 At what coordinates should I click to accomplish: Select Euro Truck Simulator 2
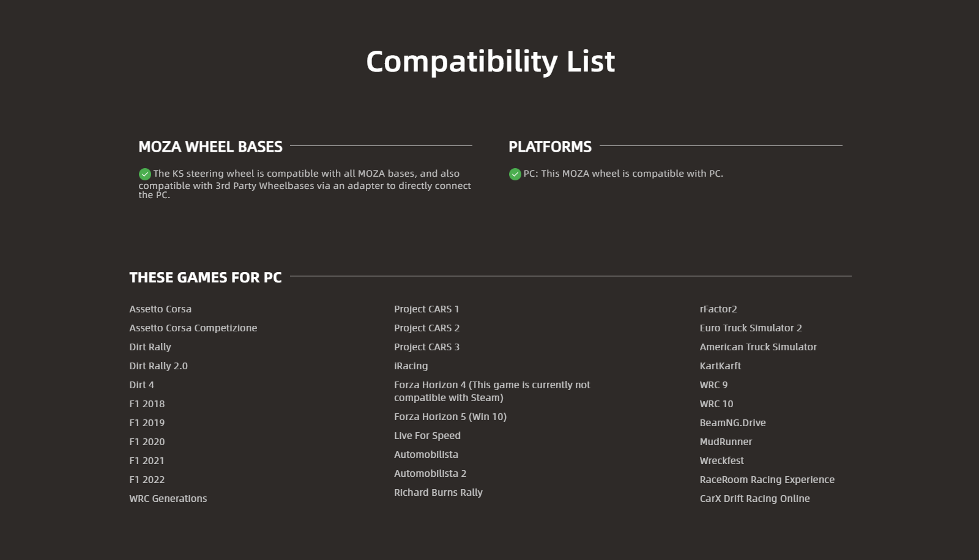tap(751, 328)
